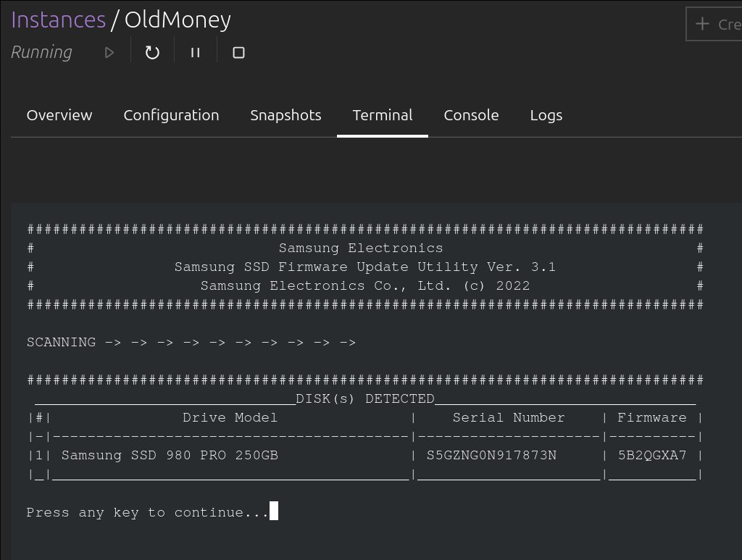Click the SCANNING progress line
Image resolution: width=742 pixels, height=560 pixels.
191,342
